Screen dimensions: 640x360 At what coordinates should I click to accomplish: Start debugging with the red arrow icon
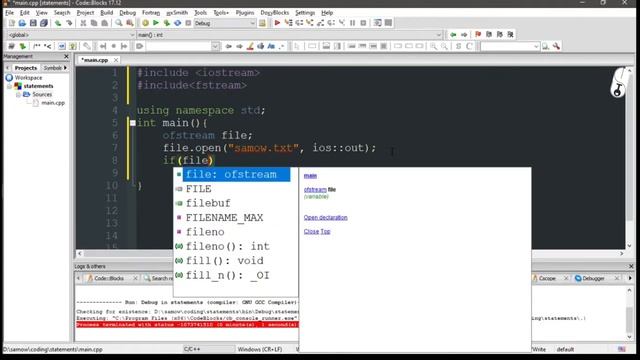click(277, 23)
